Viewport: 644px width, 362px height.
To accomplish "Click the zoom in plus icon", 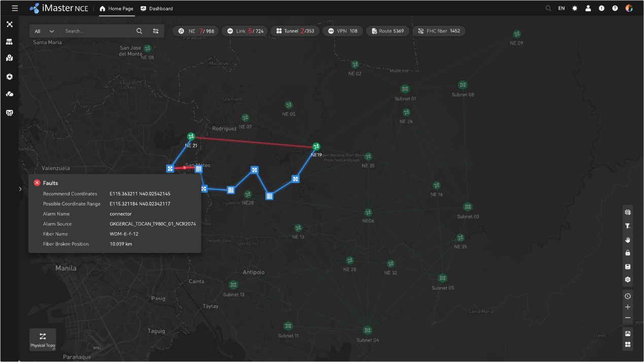I will pyautogui.click(x=628, y=307).
